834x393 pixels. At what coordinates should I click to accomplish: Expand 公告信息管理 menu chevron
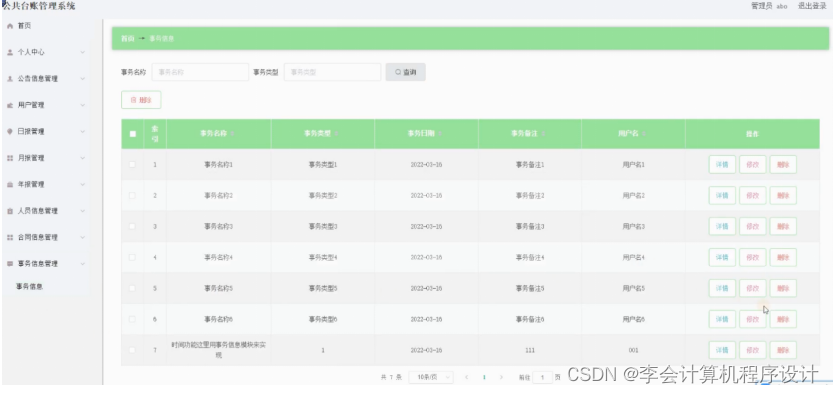82,79
